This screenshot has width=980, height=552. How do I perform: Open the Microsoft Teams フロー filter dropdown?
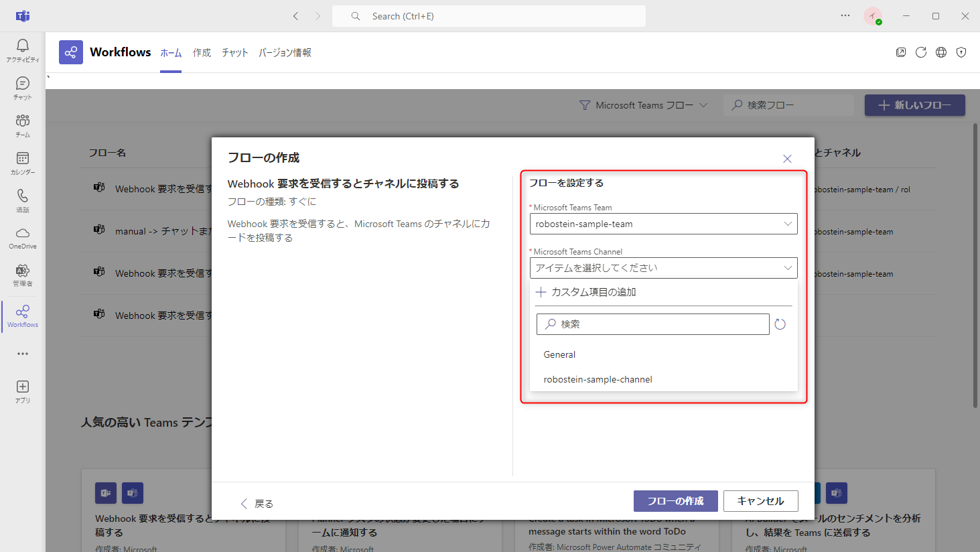tap(644, 105)
